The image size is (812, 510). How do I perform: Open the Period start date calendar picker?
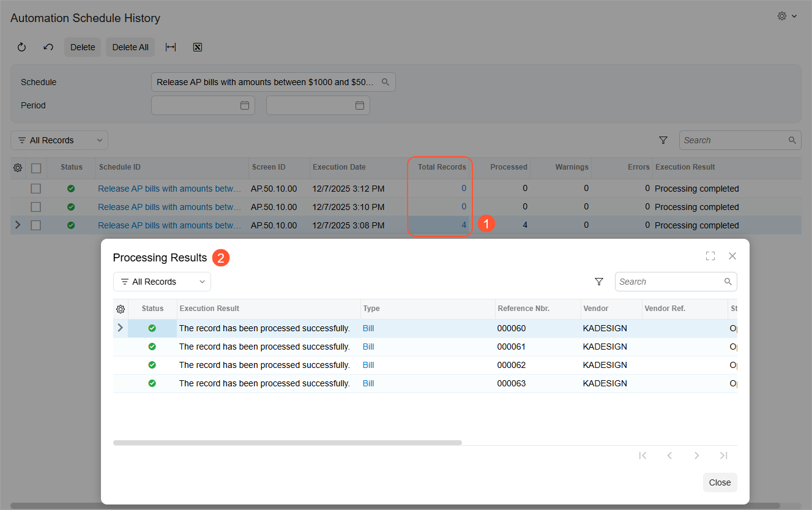coord(245,105)
